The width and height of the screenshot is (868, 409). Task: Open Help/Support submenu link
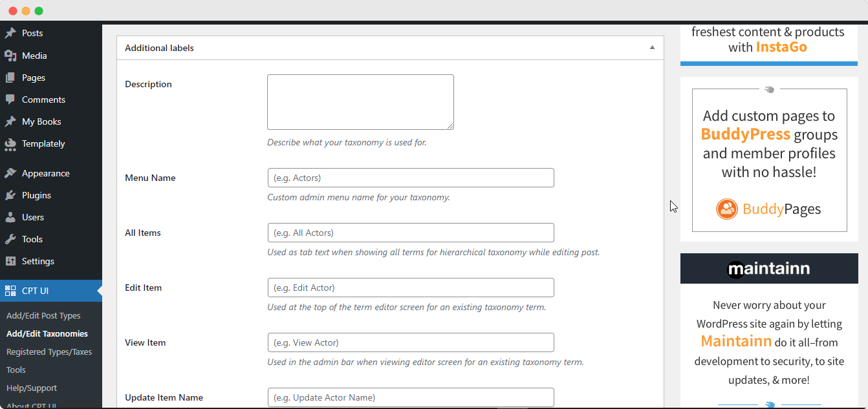[x=32, y=388]
